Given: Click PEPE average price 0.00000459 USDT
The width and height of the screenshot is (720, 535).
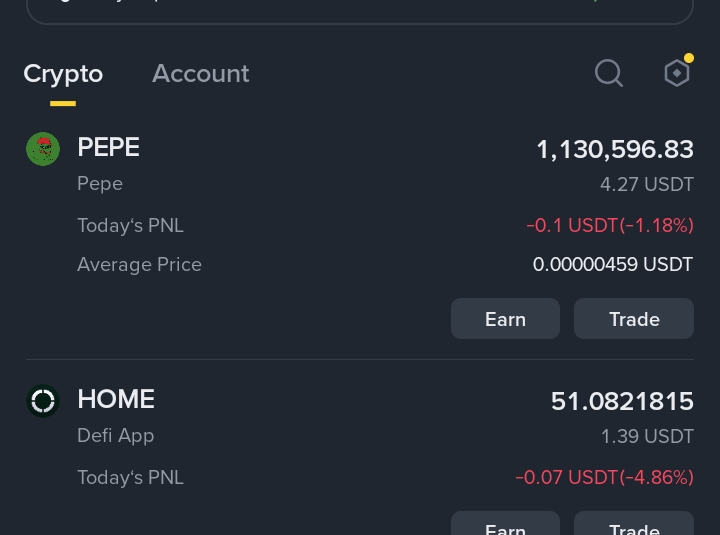Looking at the screenshot, I should [x=613, y=265].
